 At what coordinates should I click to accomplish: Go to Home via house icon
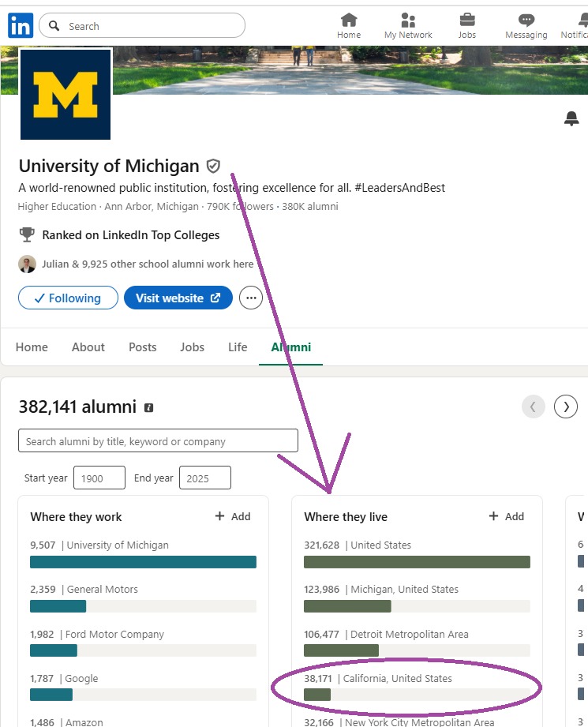(349, 20)
